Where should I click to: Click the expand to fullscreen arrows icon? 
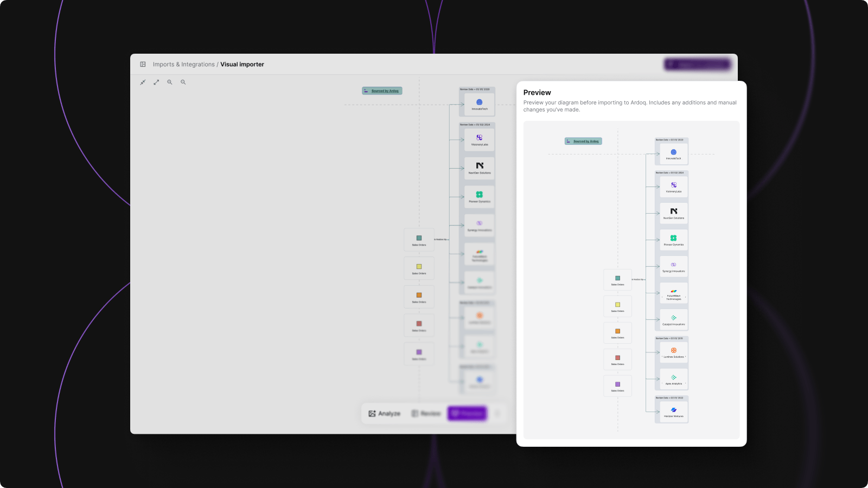pos(156,82)
